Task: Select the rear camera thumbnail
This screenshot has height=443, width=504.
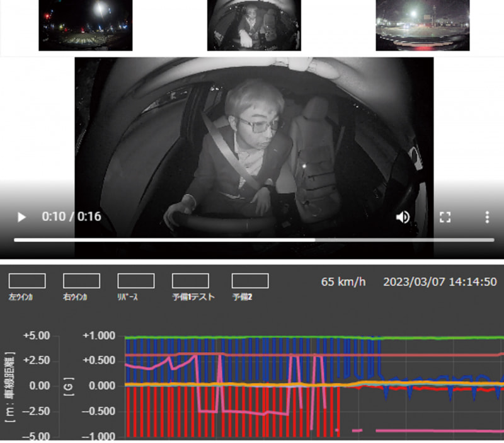Action: coord(423,25)
